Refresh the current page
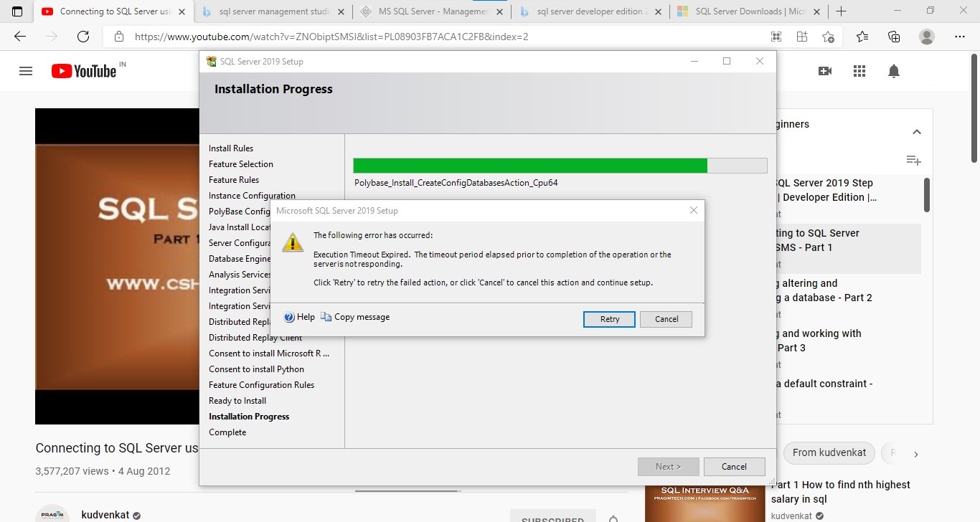Screen dimensions: 980x522 coord(83,37)
